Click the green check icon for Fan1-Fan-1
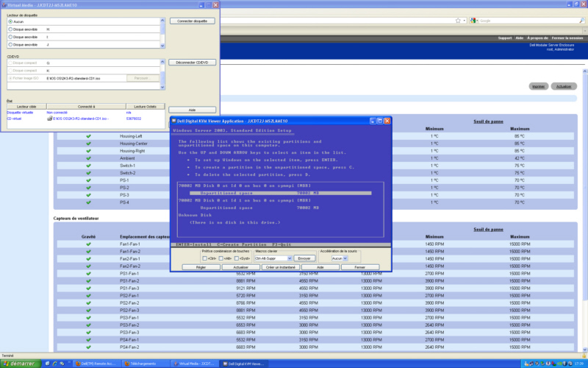Screen dimensions: 588x368 [x=88, y=244]
